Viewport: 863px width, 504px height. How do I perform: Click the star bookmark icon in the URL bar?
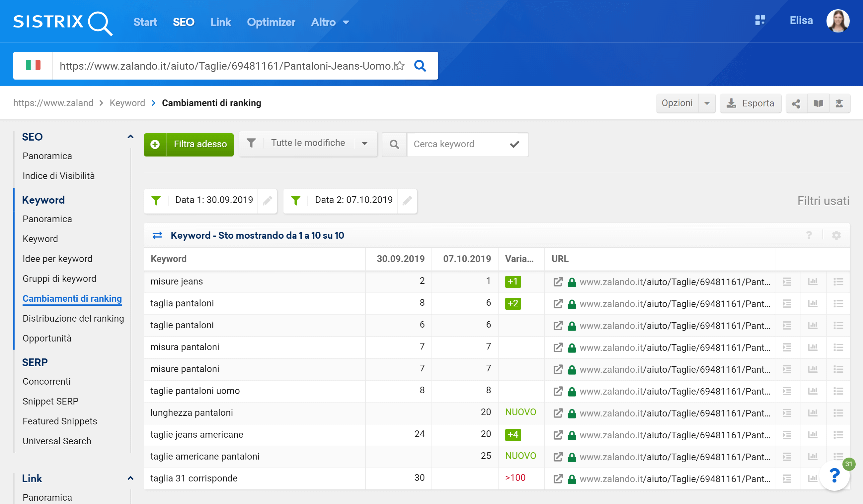click(400, 66)
